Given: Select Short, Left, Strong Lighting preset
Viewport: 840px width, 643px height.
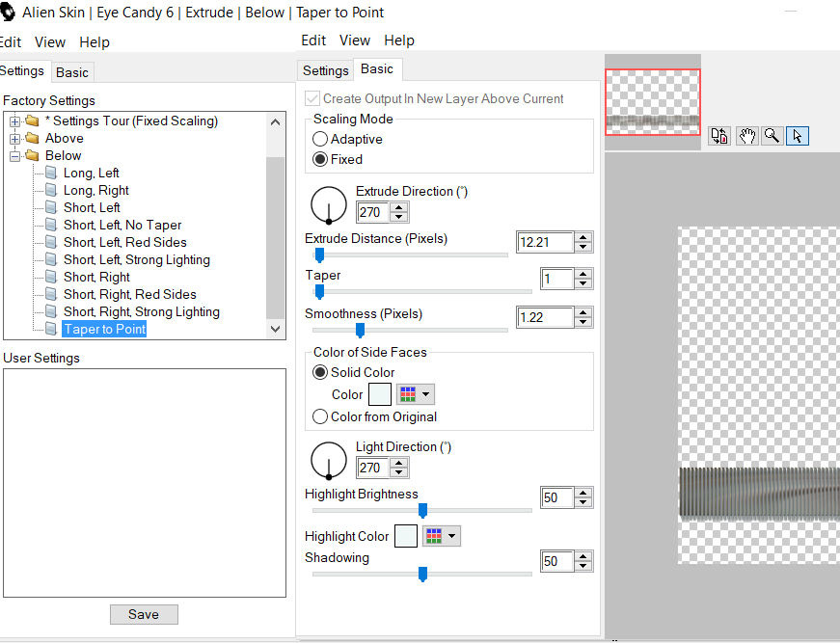Looking at the screenshot, I should [137, 259].
